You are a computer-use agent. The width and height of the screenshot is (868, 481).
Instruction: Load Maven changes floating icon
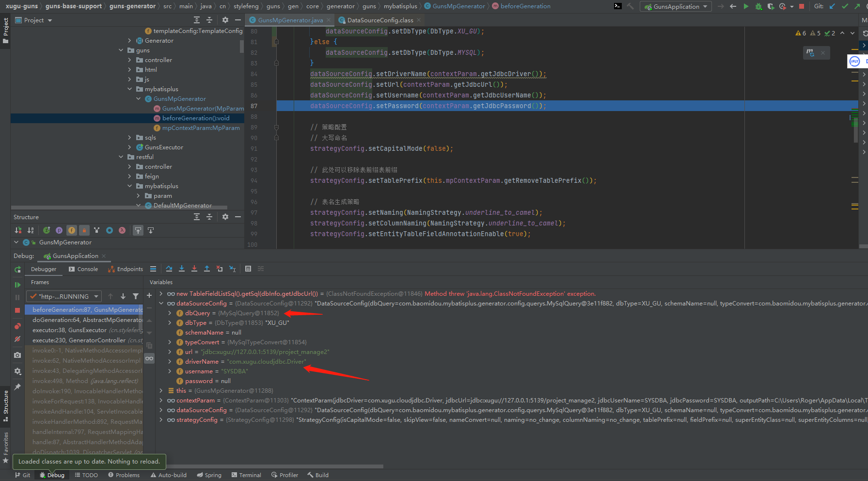pyautogui.click(x=810, y=52)
